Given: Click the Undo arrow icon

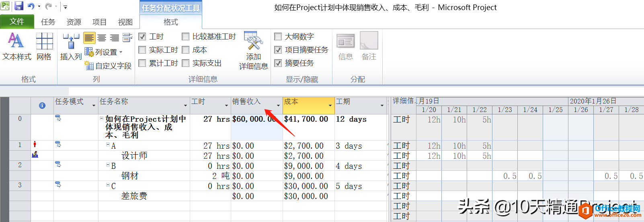Looking at the screenshot, I should click(x=31, y=6).
